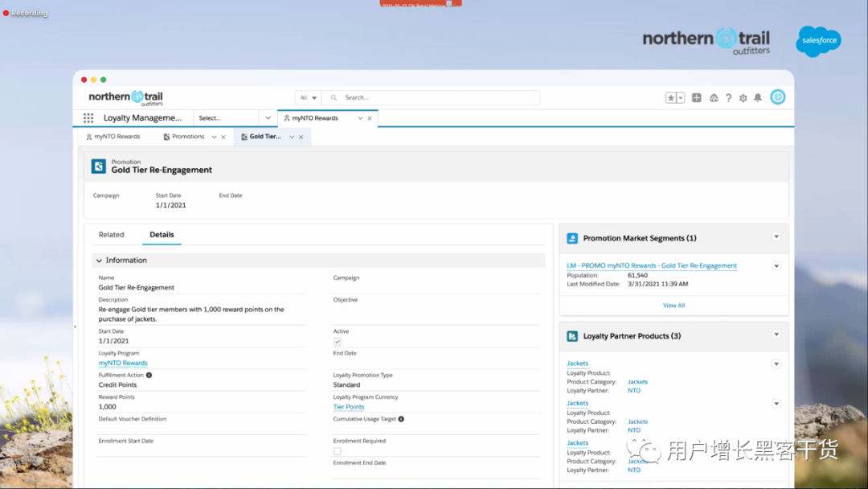The height and width of the screenshot is (489, 868).
Task: Open the Gold Tier subtab dropdown chevron
Action: click(291, 137)
